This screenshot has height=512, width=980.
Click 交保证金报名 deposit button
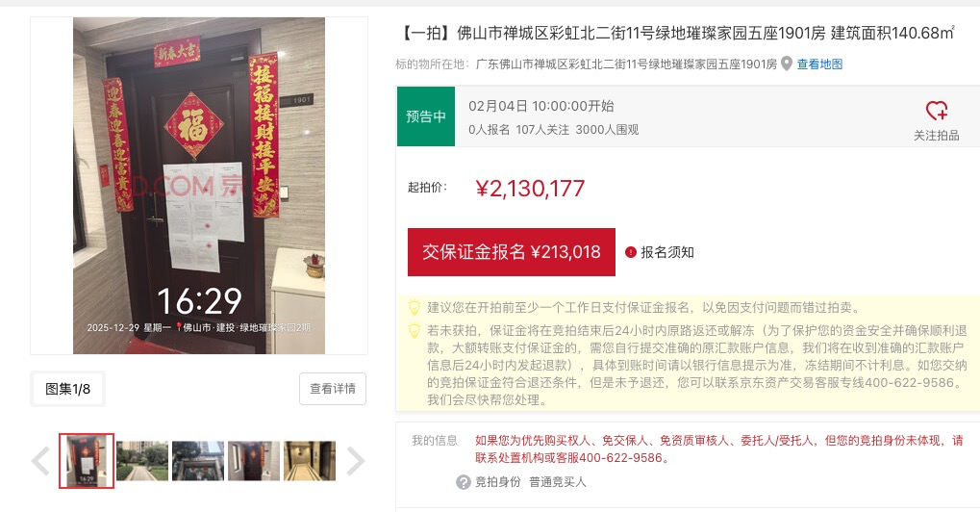coord(512,252)
